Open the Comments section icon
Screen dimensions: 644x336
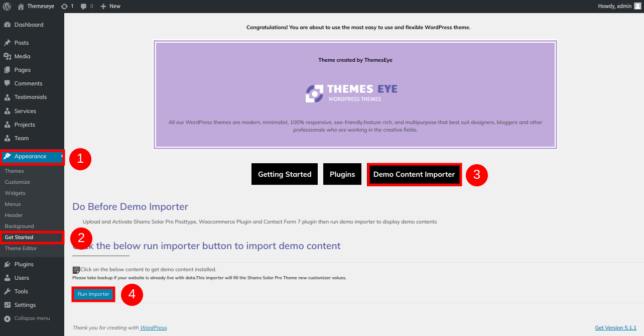tap(8, 83)
